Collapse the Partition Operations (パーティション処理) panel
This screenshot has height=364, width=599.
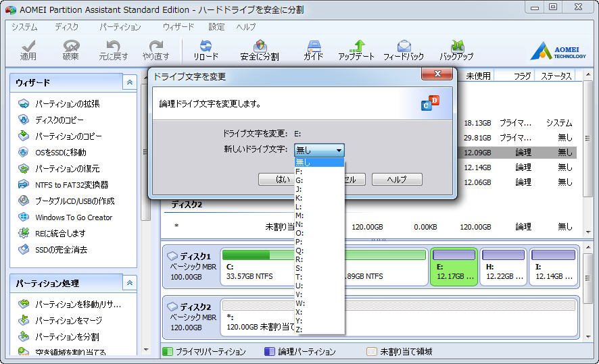tap(130, 283)
